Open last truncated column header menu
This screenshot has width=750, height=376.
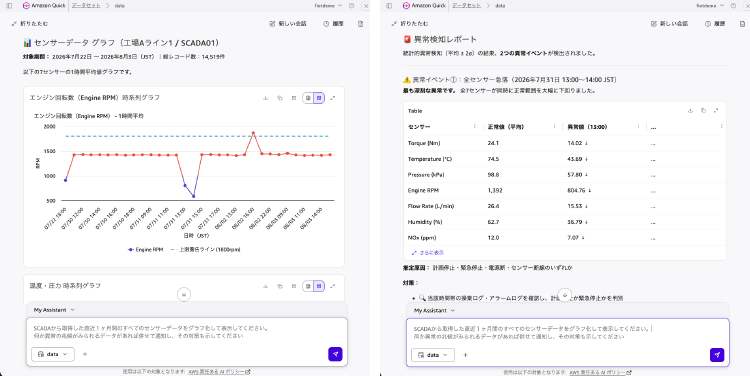(x=721, y=127)
